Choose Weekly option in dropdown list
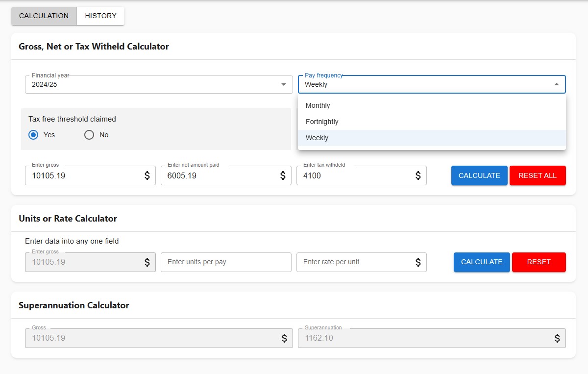The image size is (588, 374). click(x=317, y=138)
